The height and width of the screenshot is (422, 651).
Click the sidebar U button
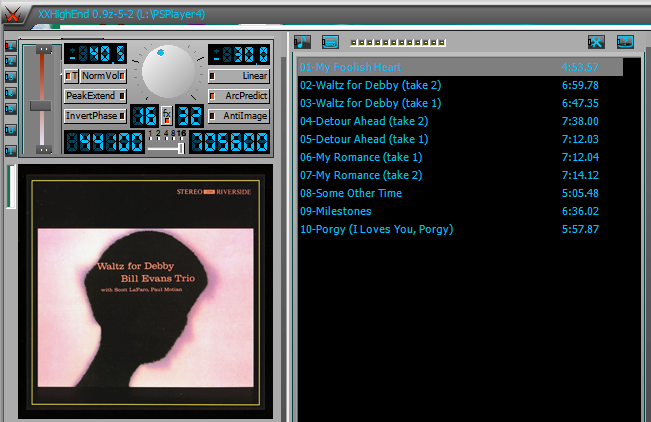pyautogui.click(x=10, y=130)
